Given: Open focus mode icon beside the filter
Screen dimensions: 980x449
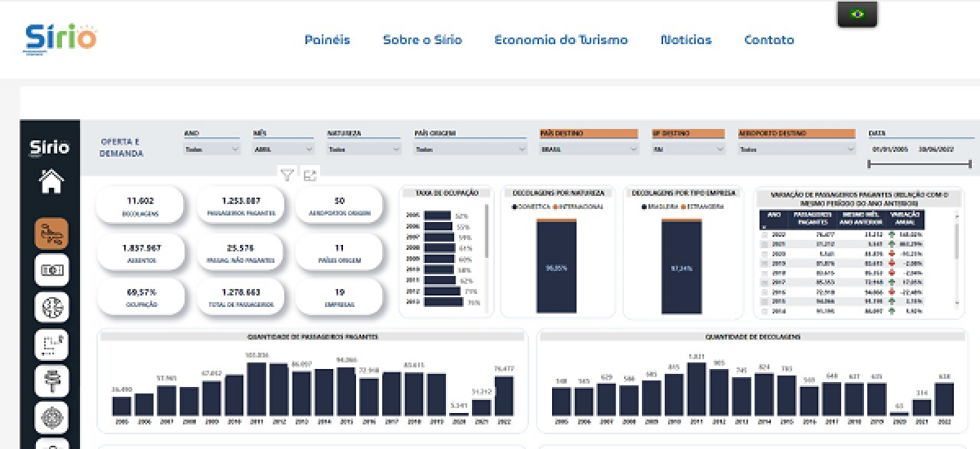Looking at the screenshot, I should tap(310, 174).
